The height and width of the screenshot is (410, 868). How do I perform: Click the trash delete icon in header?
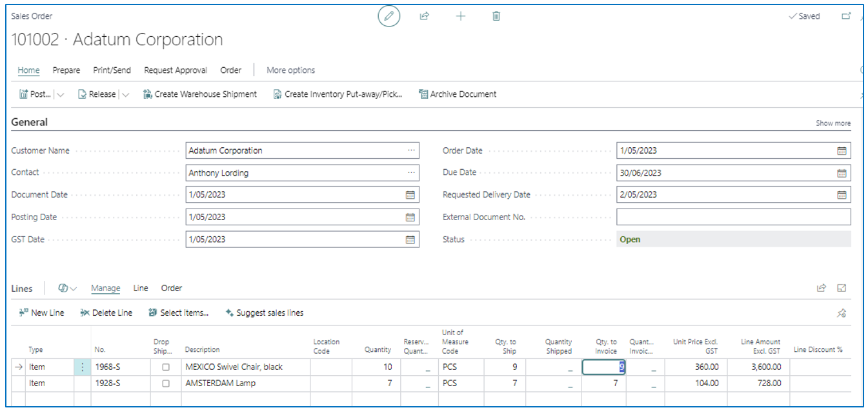[496, 17]
